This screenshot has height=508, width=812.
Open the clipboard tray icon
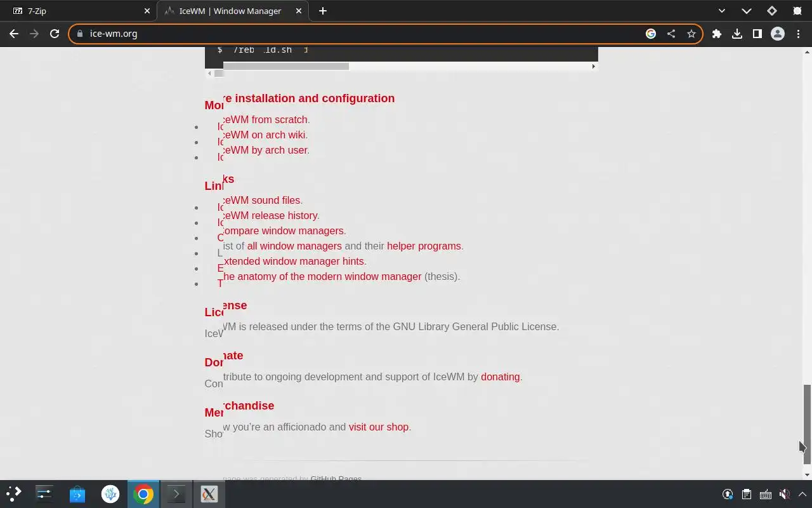click(747, 494)
